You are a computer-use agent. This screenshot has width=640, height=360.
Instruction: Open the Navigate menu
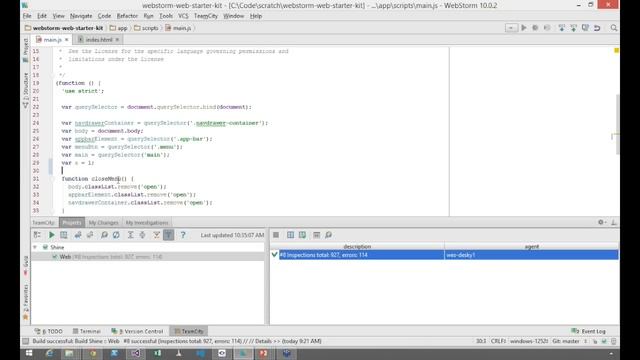(x=81, y=16)
